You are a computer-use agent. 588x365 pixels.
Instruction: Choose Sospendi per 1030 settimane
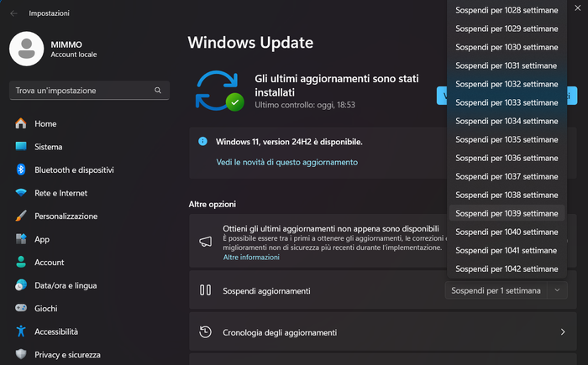pyautogui.click(x=507, y=47)
